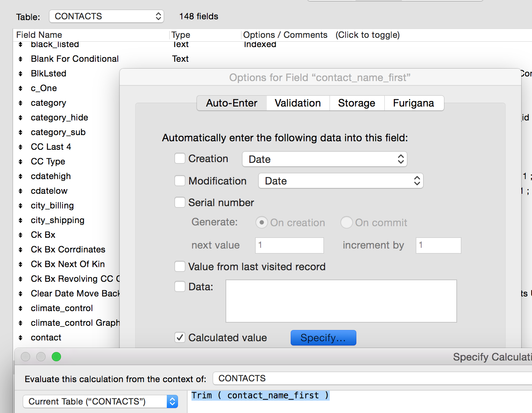Image resolution: width=532 pixels, height=413 pixels.
Task: Expand the Current Table ("CONTACTS") popup
Action: point(100,401)
